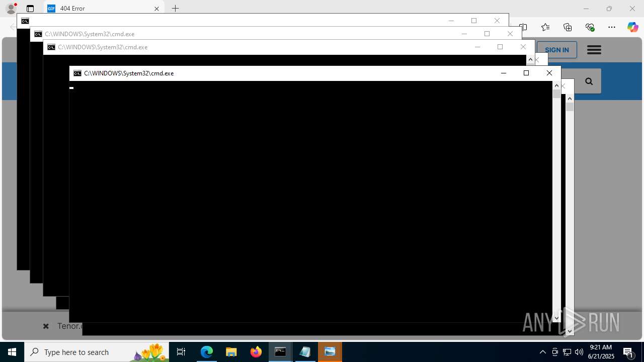The image size is (644, 362).
Task: Minimize the rearmost cmd window
Action: click(x=451, y=21)
